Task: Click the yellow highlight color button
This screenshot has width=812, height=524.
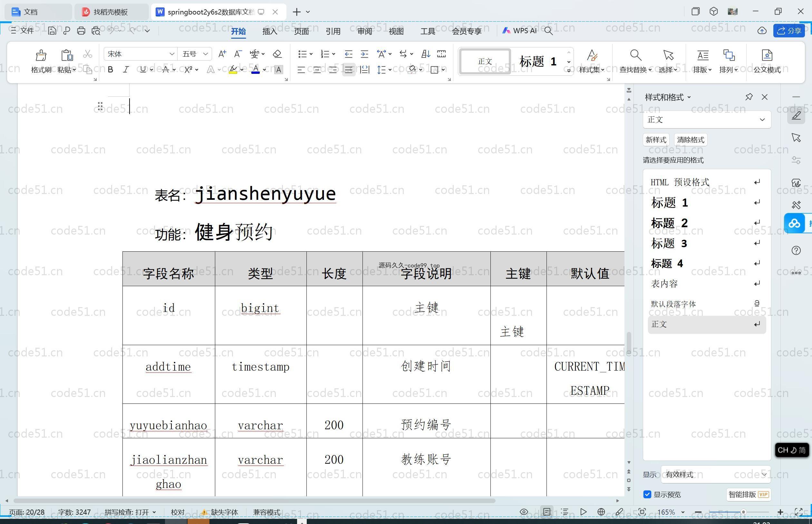Action: 233,70
